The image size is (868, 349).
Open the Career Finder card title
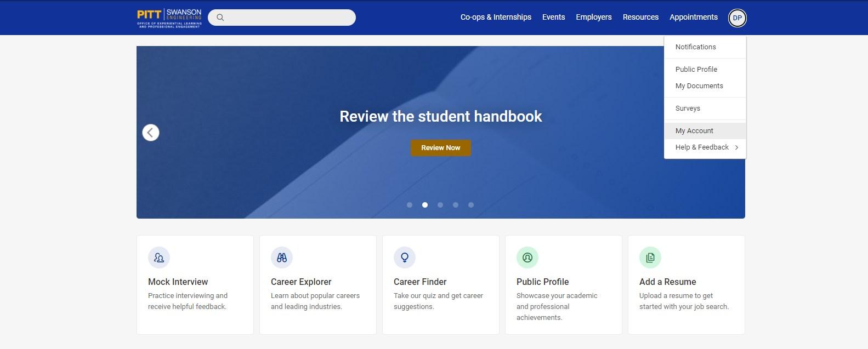(420, 282)
